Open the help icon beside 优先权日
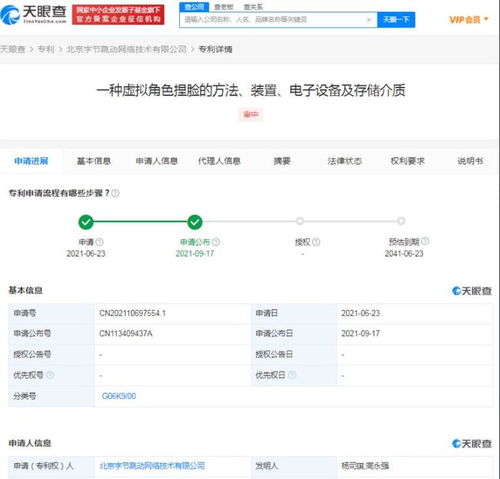Viewport: 500px width, 479px height. click(x=292, y=375)
